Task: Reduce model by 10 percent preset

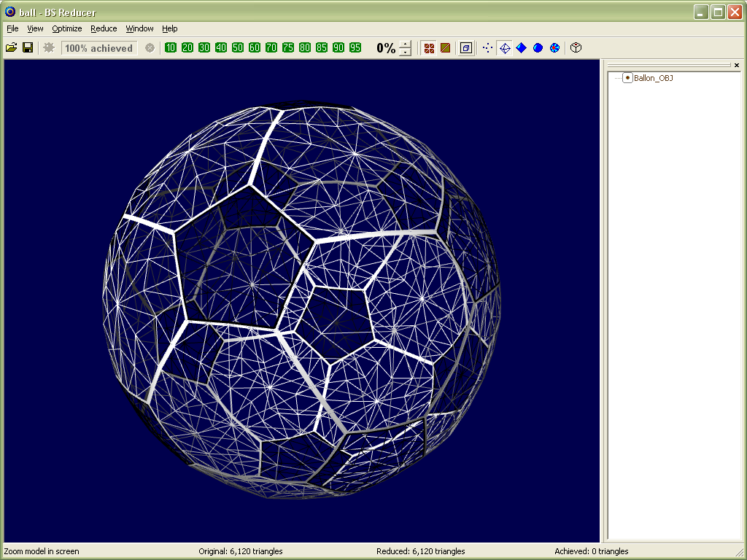Action: pyautogui.click(x=171, y=47)
